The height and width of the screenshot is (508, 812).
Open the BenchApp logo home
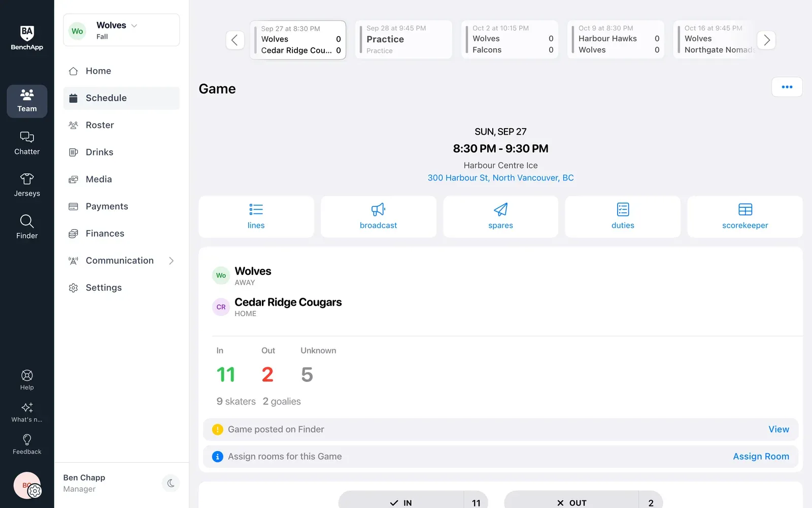pyautogui.click(x=27, y=38)
